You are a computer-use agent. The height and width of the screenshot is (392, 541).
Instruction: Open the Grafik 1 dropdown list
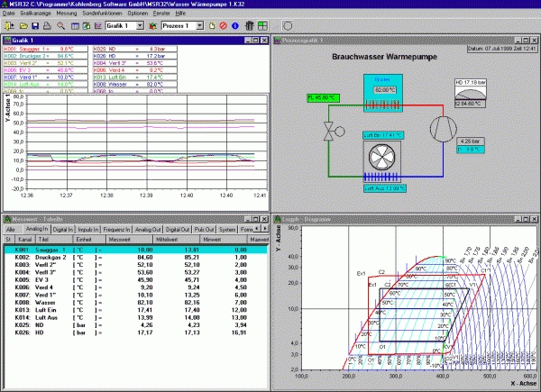[140, 26]
